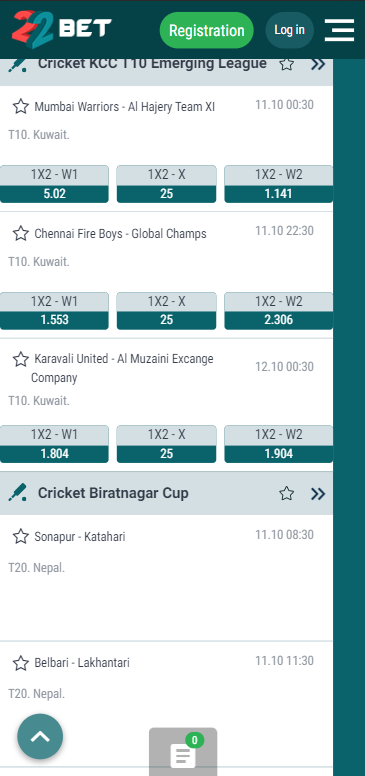Screen dimensions: 365x776
Task: Toggle favorite star for Chennai Fire Boys match
Action: pos(20,233)
